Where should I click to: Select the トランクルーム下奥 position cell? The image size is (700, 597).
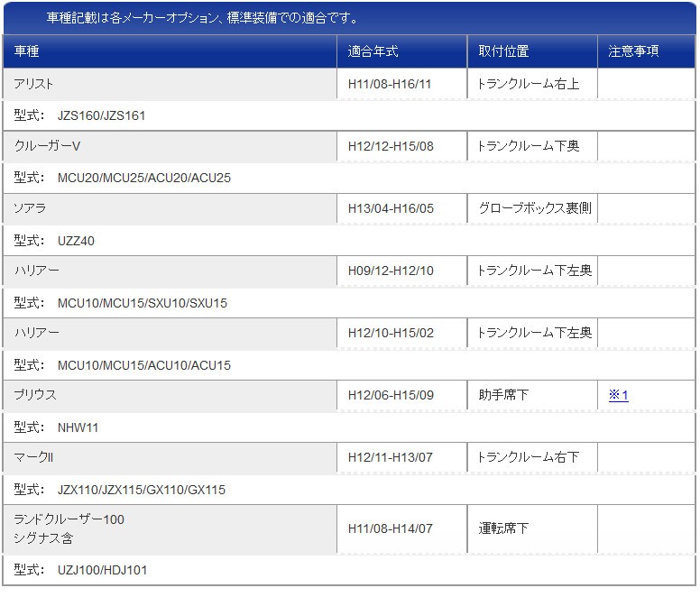point(532,146)
